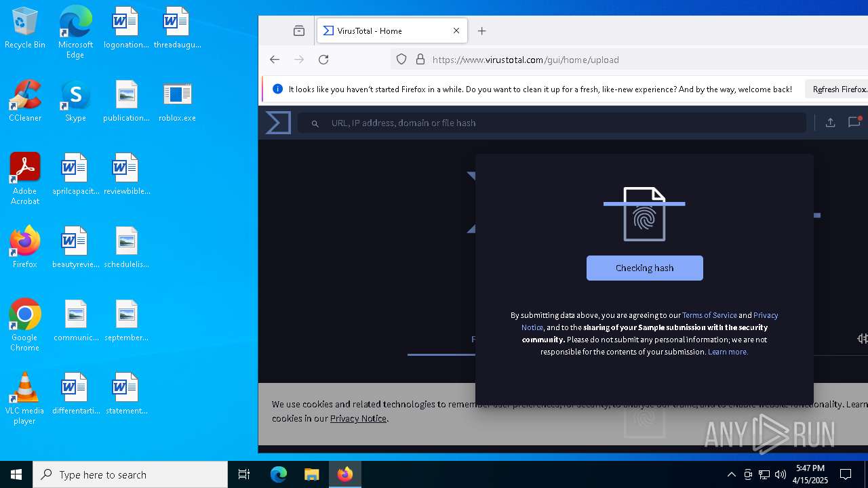Click Refresh Firefox button in notification
The image size is (868, 488).
click(x=840, y=89)
